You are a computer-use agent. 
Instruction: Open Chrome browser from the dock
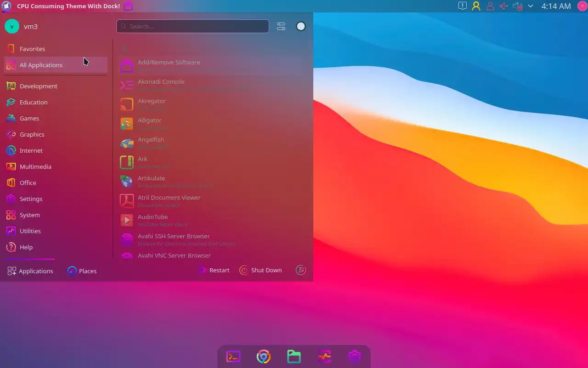pyautogui.click(x=264, y=356)
